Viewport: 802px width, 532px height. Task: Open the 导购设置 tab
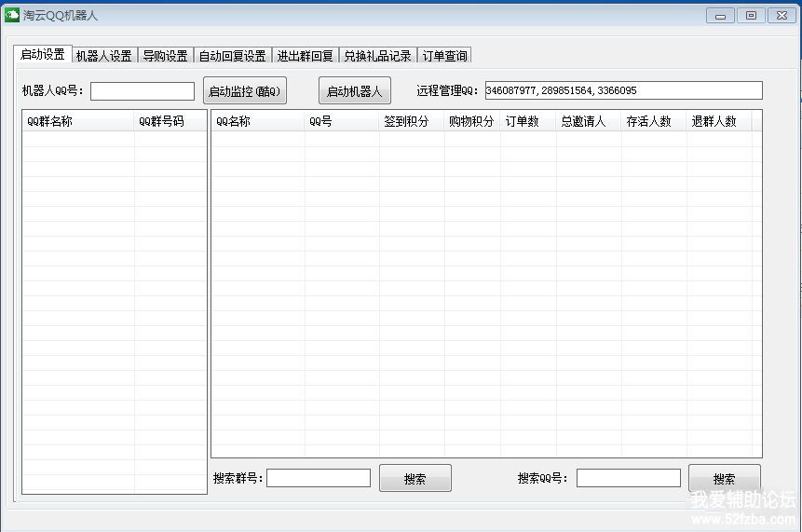(165, 56)
